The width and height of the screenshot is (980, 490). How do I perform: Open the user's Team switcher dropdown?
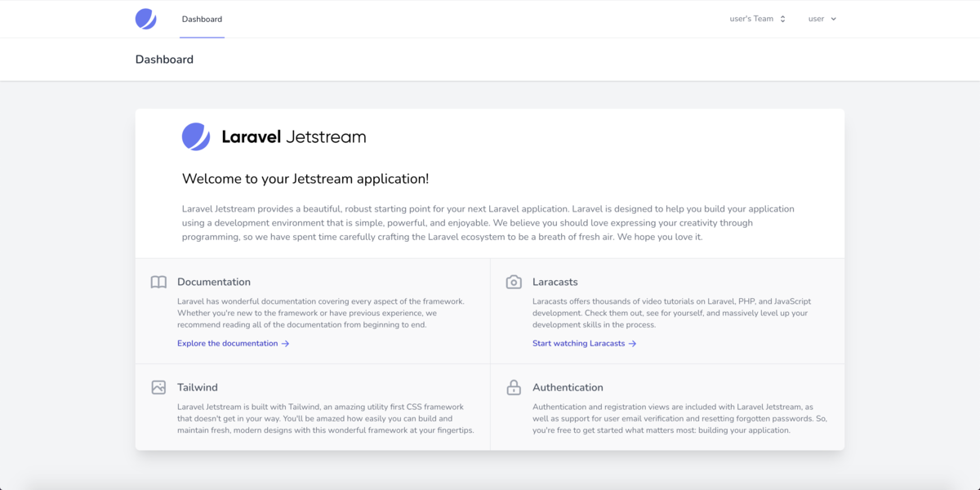758,19
